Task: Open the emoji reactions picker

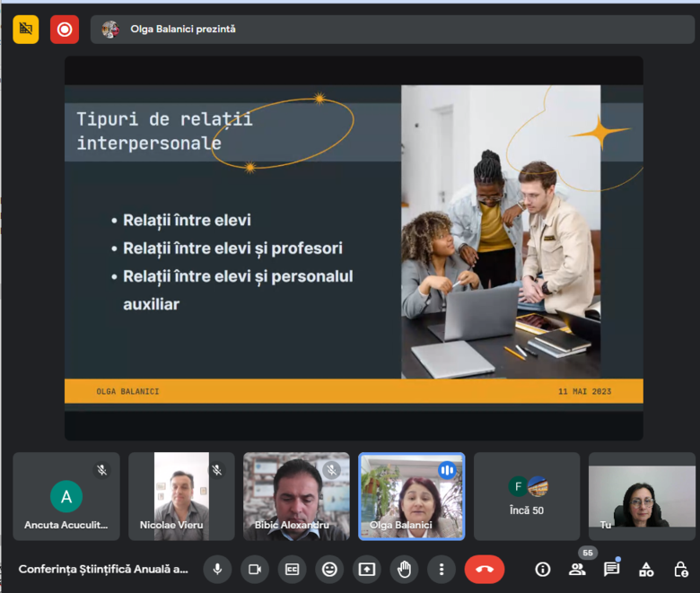Action: pos(329,569)
